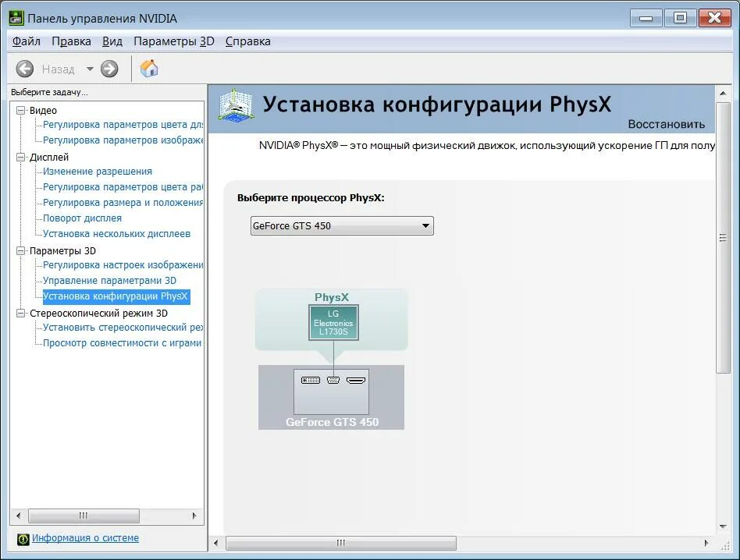Click the NVIDIA icon in title bar

[x=16, y=18]
